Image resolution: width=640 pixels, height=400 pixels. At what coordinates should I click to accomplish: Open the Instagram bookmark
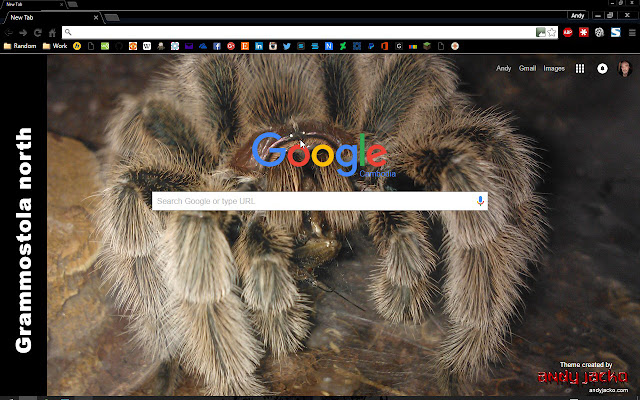coord(273,46)
